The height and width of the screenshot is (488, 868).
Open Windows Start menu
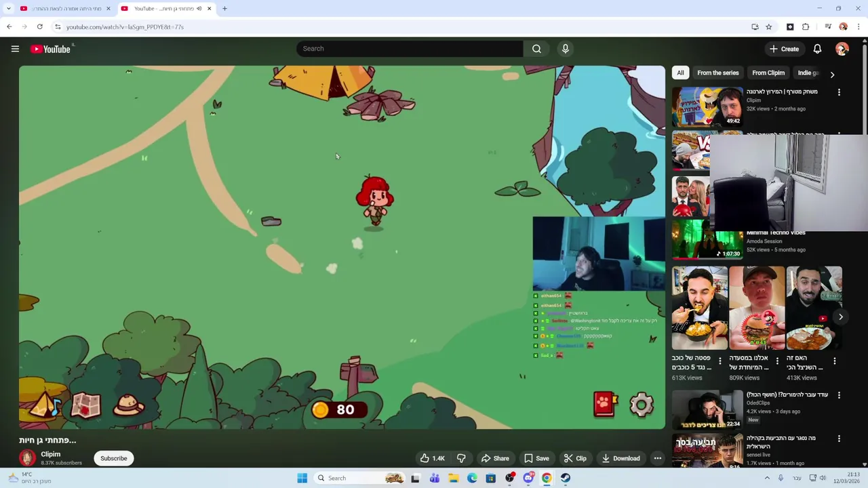(302, 478)
